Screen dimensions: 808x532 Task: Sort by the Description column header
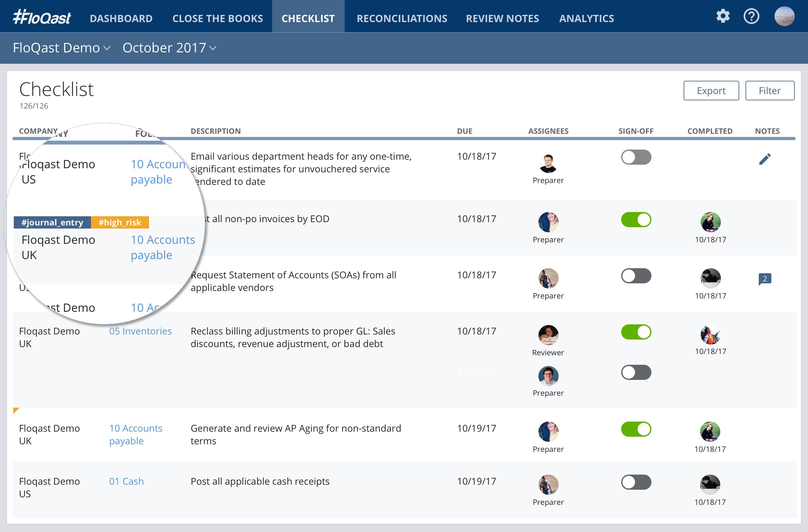(216, 131)
